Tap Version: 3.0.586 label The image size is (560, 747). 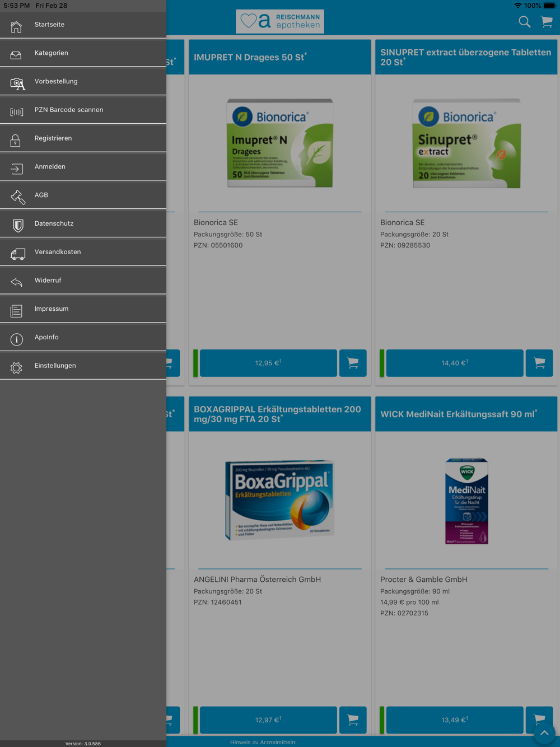(x=83, y=744)
